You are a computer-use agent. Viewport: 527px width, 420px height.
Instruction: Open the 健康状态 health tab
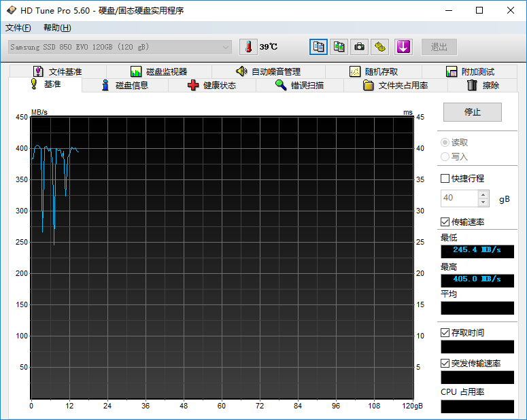pos(212,85)
